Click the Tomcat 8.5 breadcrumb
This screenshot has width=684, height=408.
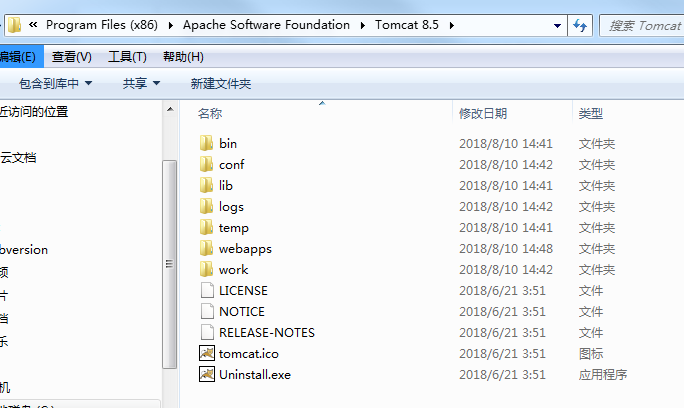coord(407,25)
